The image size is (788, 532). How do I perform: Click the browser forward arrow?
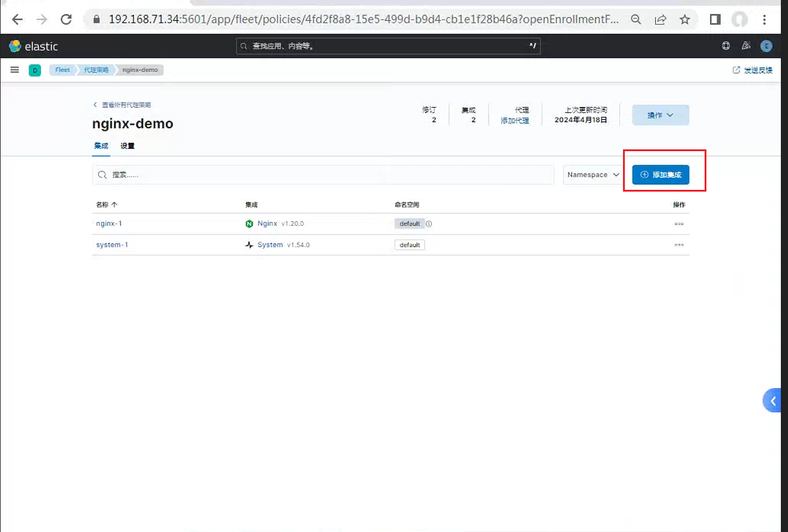[x=42, y=20]
